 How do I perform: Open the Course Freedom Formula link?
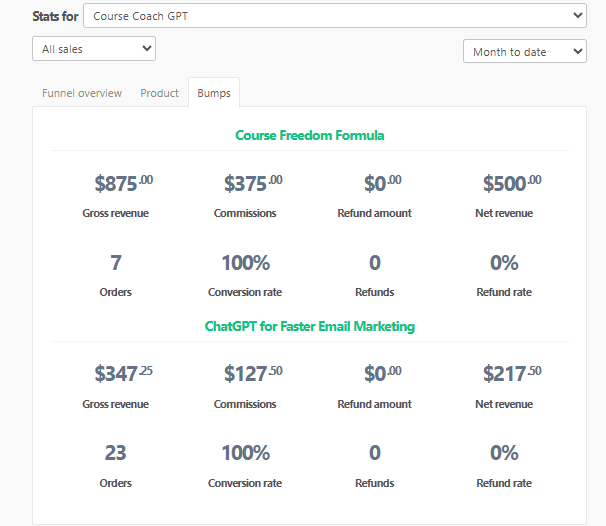(x=310, y=135)
